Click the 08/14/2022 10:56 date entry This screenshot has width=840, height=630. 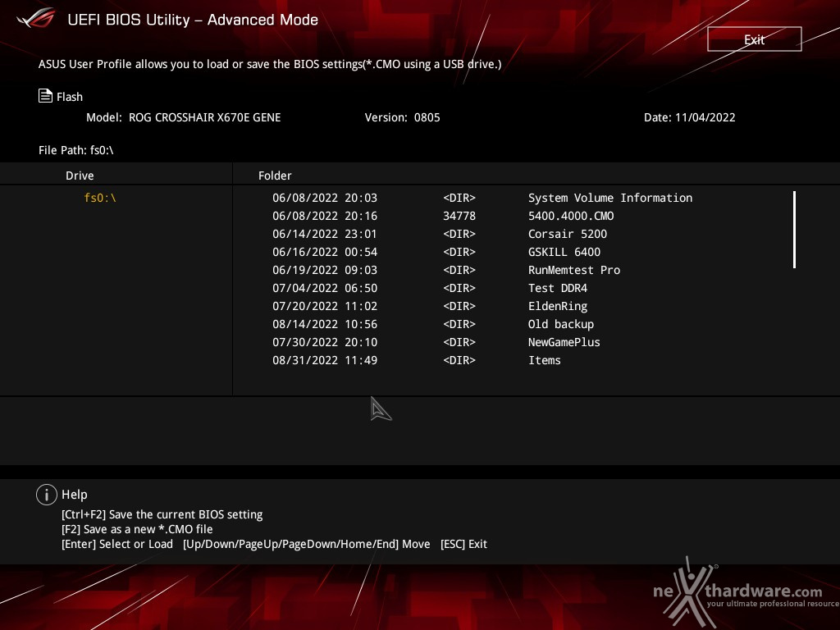325,324
